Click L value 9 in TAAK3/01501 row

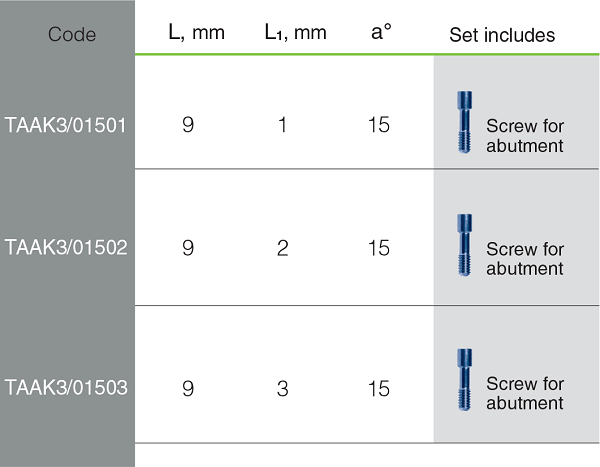(188, 125)
